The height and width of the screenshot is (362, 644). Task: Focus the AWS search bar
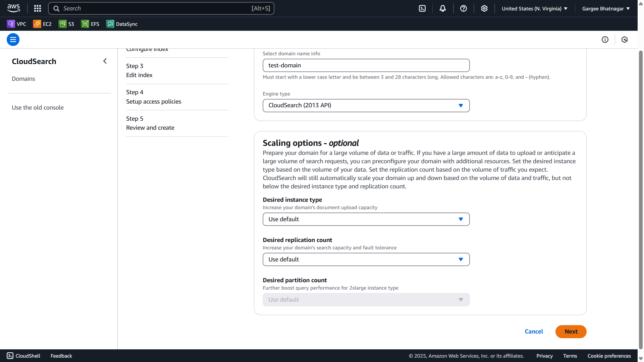(161, 8)
